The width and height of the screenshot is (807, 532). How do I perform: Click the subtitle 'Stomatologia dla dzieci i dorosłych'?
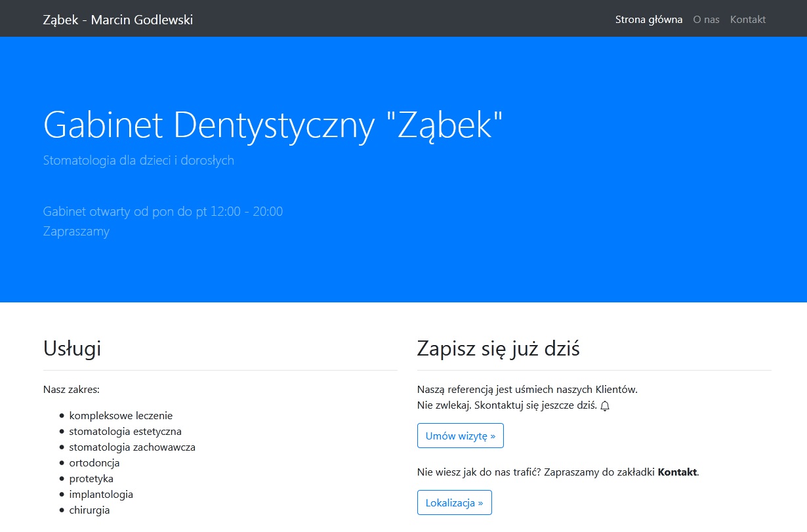(138, 160)
